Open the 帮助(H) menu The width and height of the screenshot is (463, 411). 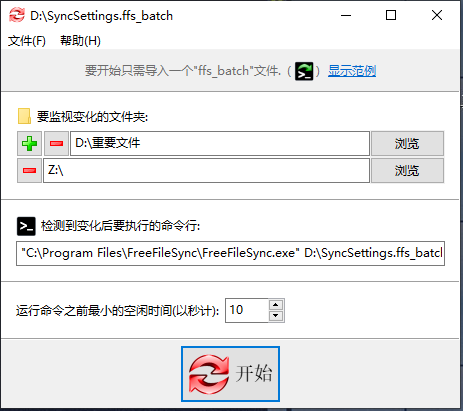point(80,41)
